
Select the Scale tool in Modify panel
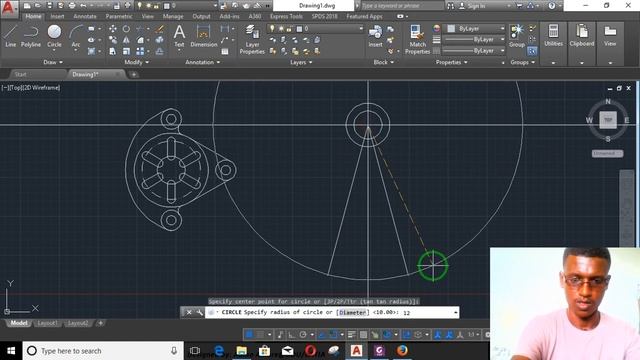coord(126,51)
